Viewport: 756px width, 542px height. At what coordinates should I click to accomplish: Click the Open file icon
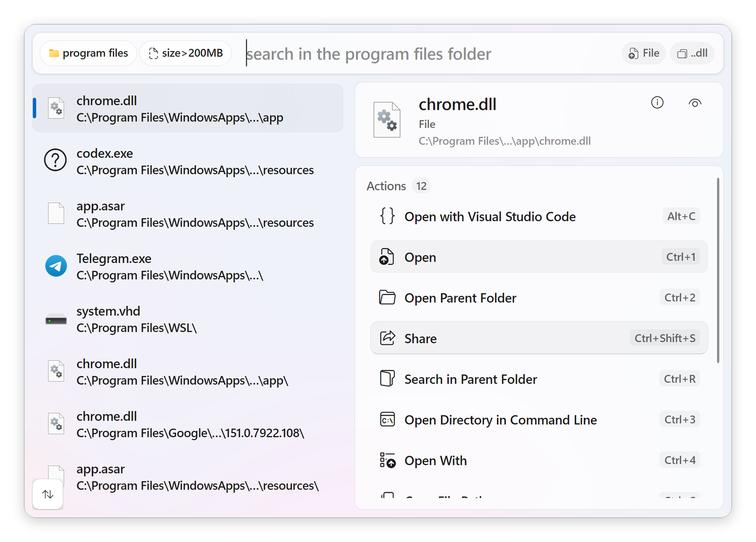point(387,256)
